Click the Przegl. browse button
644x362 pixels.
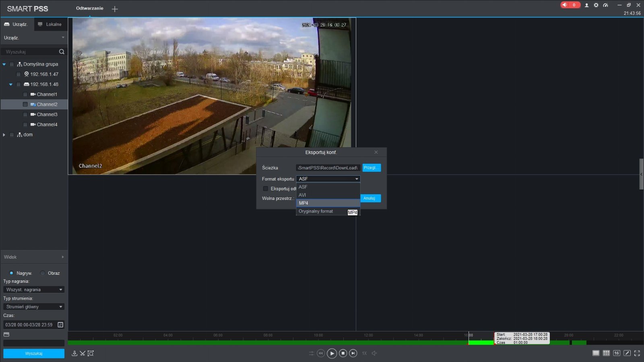[x=372, y=168]
